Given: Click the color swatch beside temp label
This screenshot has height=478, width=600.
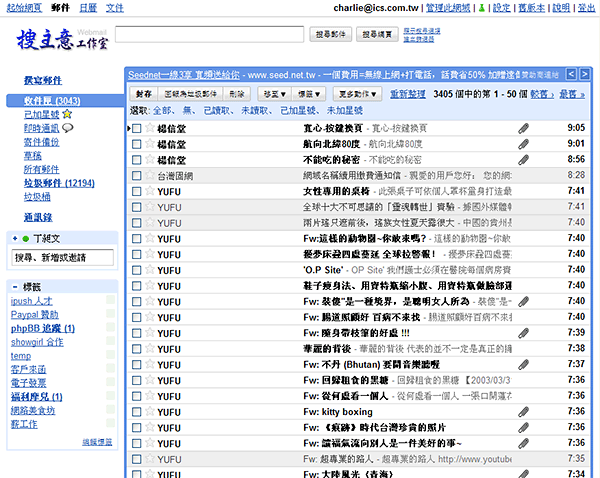Looking at the screenshot, I should pos(111,354).
